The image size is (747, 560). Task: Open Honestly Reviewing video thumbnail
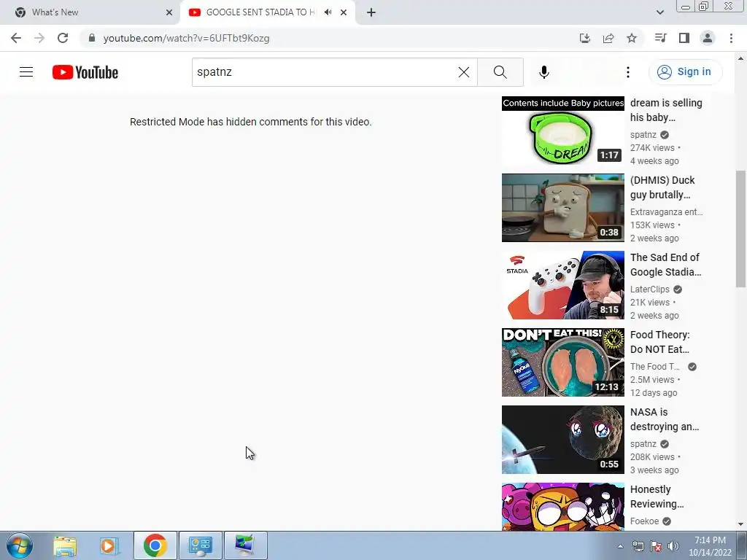coord(562,507)
